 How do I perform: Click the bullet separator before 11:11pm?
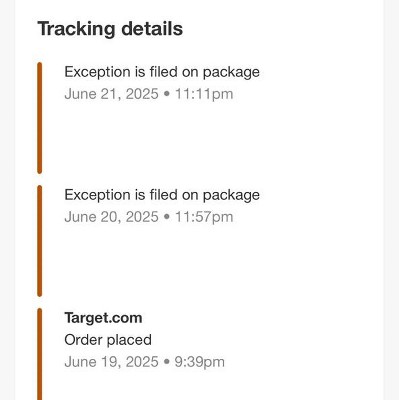click(x=167, y=94)
